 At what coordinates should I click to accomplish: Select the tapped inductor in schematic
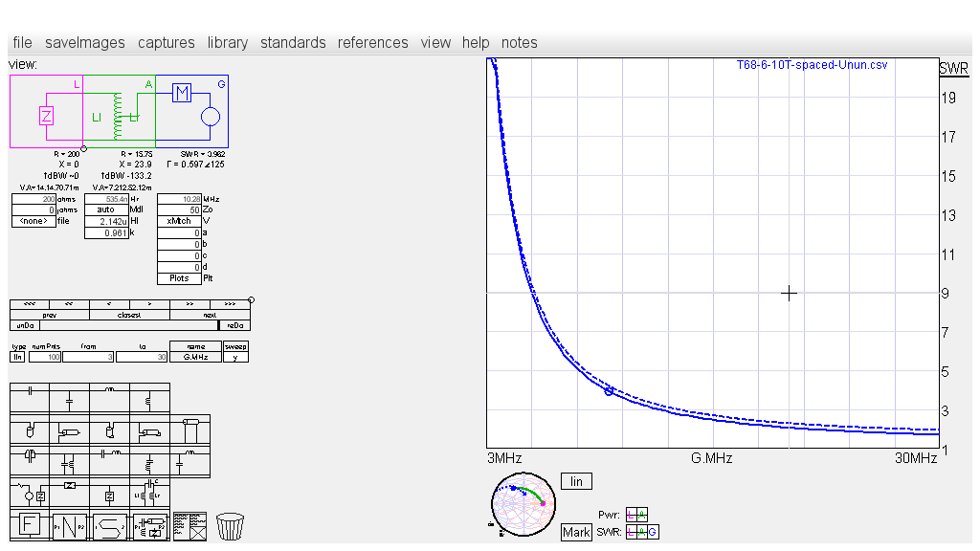pos(118,116)
